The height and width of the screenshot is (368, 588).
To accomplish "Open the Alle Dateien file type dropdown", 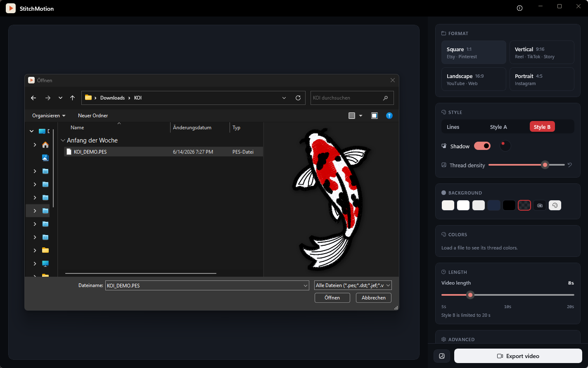I will [x=353, y=285].
